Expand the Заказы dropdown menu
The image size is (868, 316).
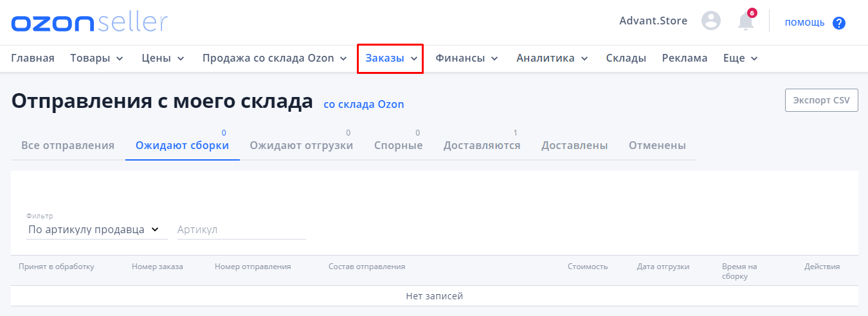click(392, 58)
